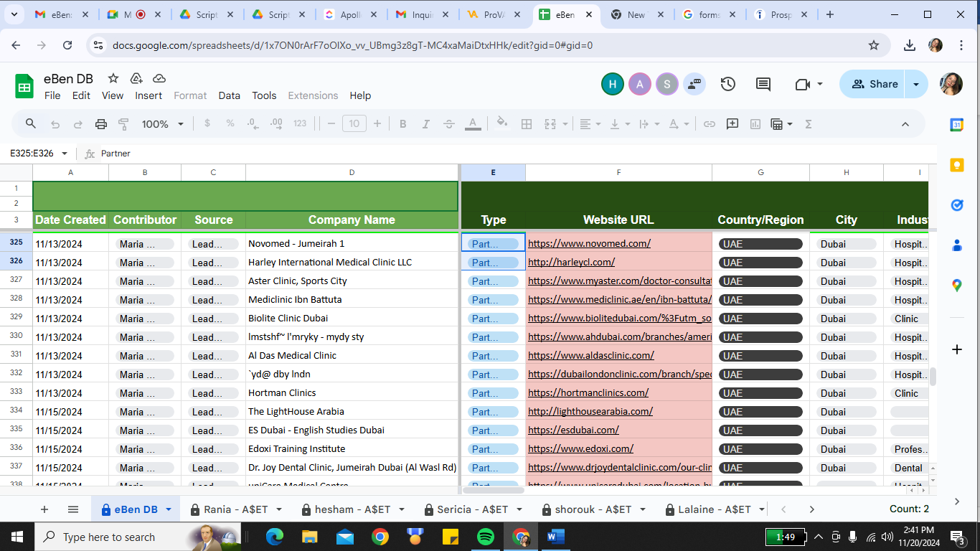Viewport: 980px width, 551px height.
Task: Open the File menu
Action: click(52, 95)
